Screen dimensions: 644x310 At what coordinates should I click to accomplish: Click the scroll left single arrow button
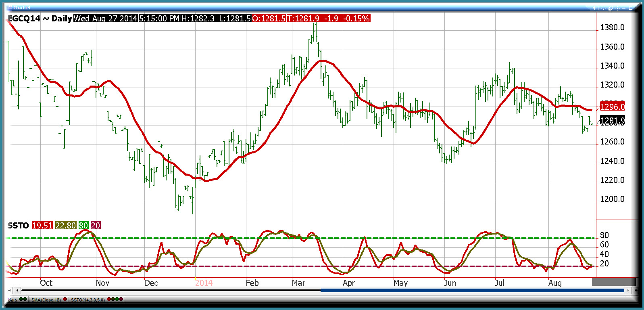point(17,290)
